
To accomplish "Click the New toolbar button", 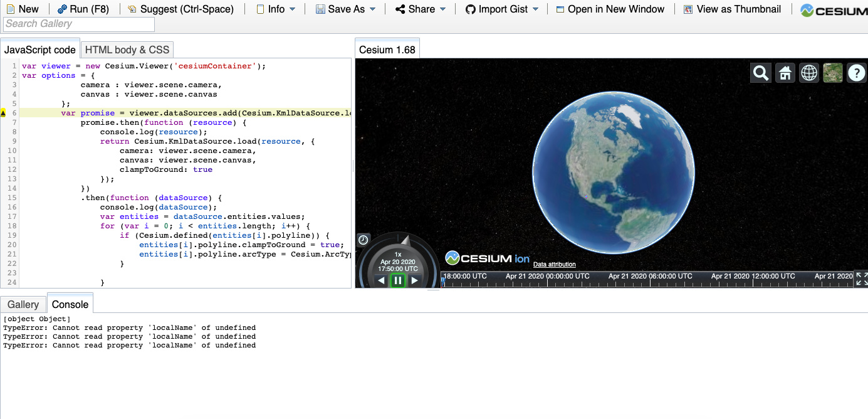I will click(x=23, y=9).
